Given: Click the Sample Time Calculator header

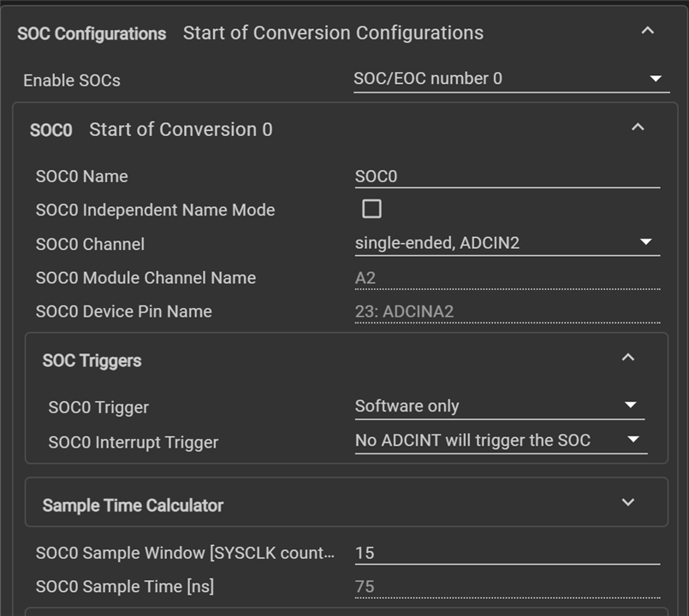Looking at the screenshot, I should point(133,506).
